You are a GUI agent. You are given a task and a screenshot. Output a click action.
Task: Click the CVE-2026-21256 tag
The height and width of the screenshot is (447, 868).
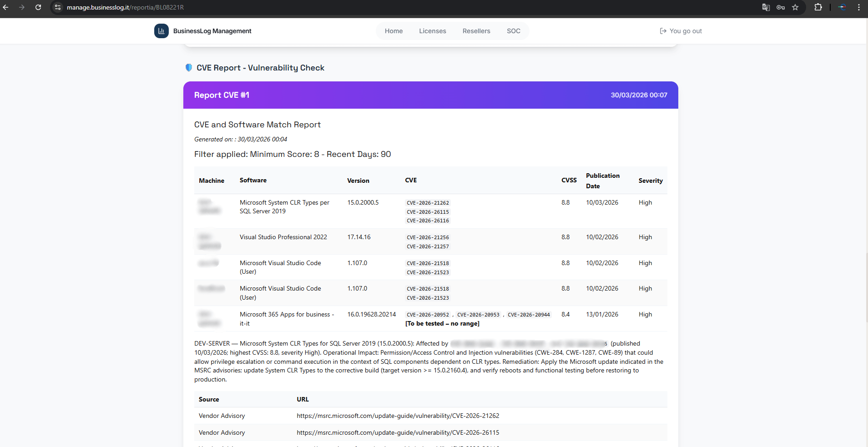pyautogui.click(x=428, y=237)
